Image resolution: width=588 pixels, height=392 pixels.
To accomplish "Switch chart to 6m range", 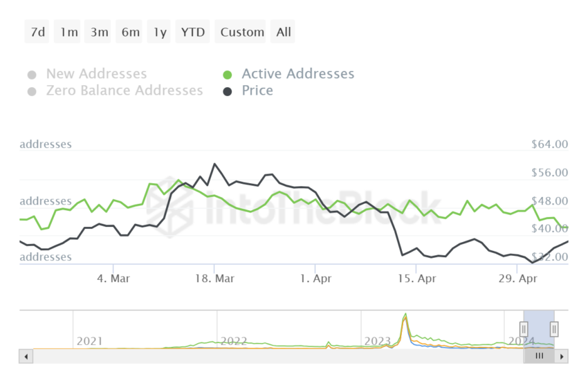I will coord(129,32).
